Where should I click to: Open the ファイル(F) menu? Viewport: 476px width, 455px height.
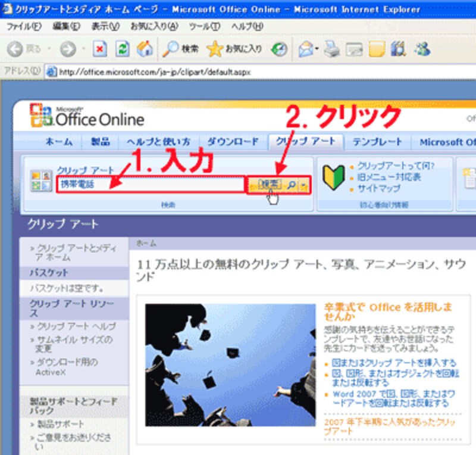(24, 27)
